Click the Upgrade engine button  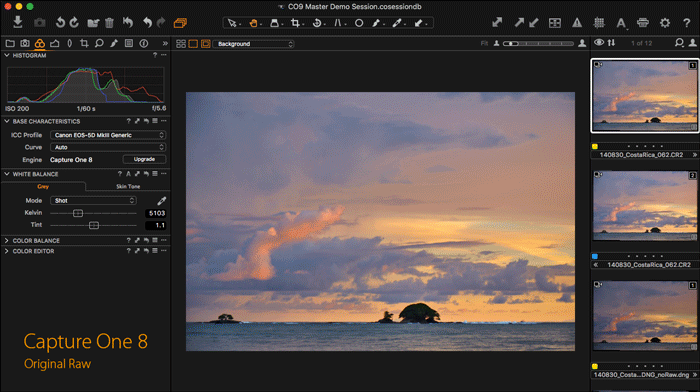tap(144, 159)
